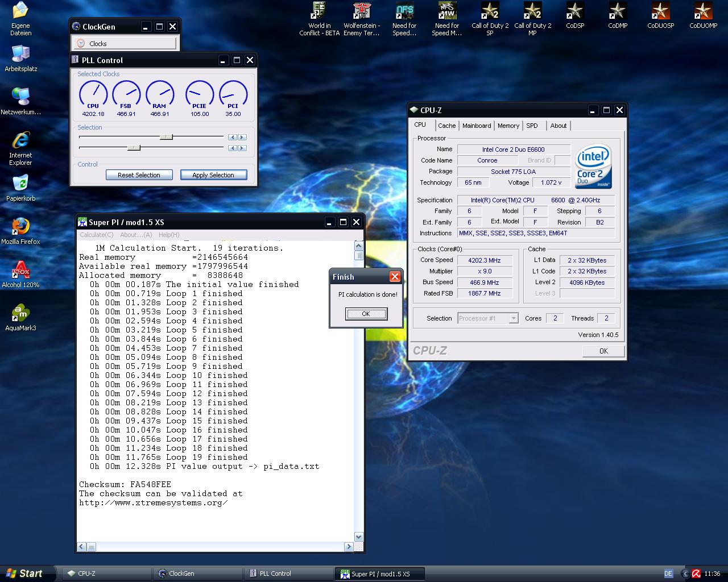Launch AquaMark3 desktop icon
This screenshot has width=728, height=582.
pos(20,318)
